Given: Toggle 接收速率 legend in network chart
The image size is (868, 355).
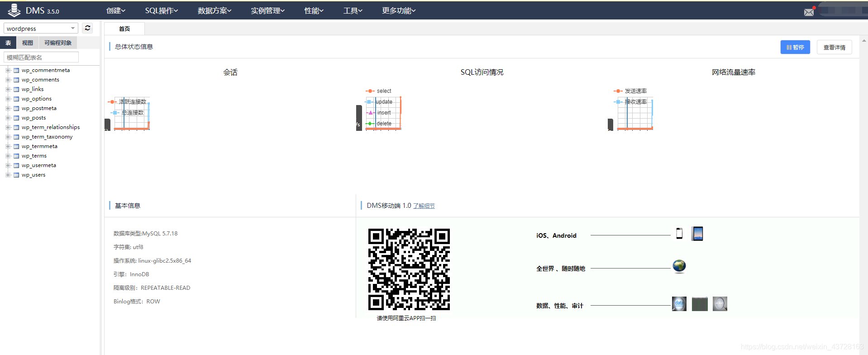Looking at the screenshot, I should [630, 102].
